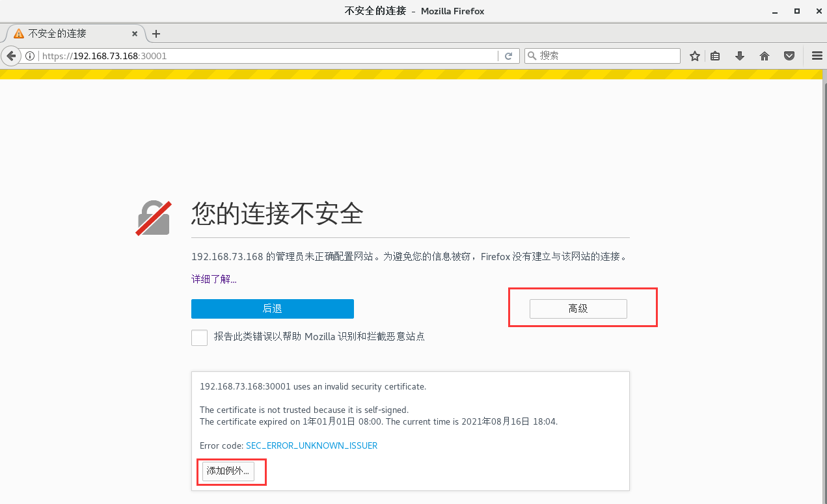The height and width of the screenshot is (504, 827).
Task: Open the SEC_ERROR_UNKNOWN_ISSUER error code link
Action: (312, 445)
